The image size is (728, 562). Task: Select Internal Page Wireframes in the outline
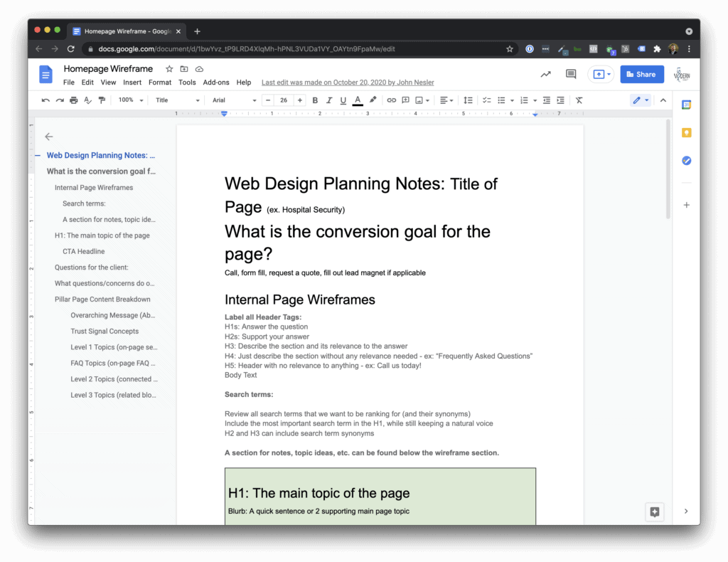pyautogui.click(x=92, y=187)
